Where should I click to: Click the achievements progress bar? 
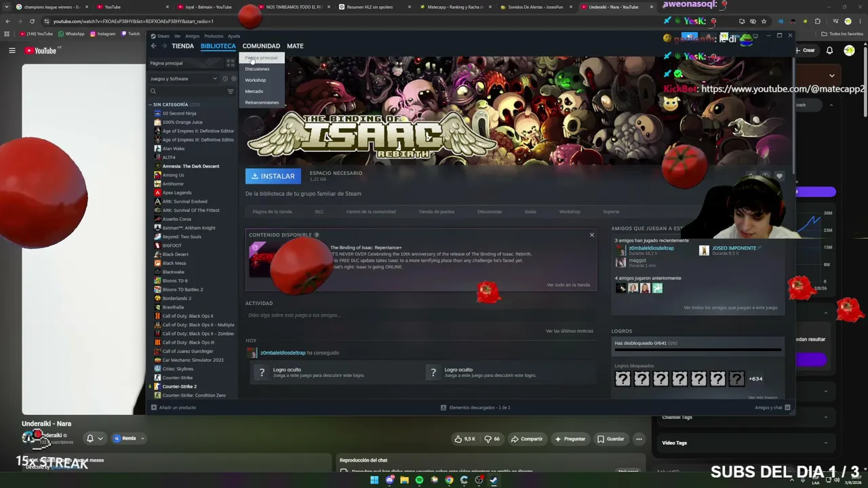698,350
